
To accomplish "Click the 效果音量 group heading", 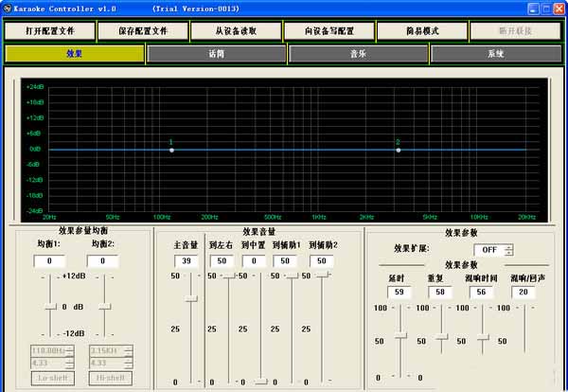I will [x=259, y=231].
